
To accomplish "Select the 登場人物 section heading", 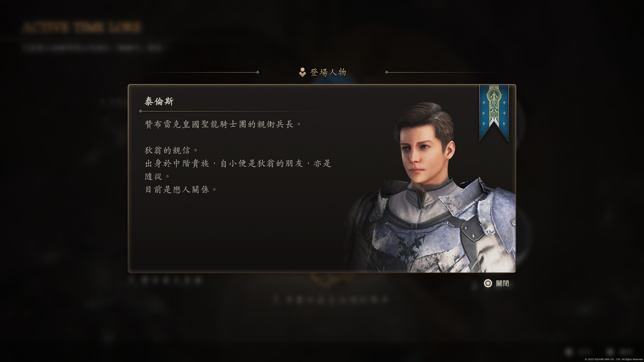I will point(328,72).
